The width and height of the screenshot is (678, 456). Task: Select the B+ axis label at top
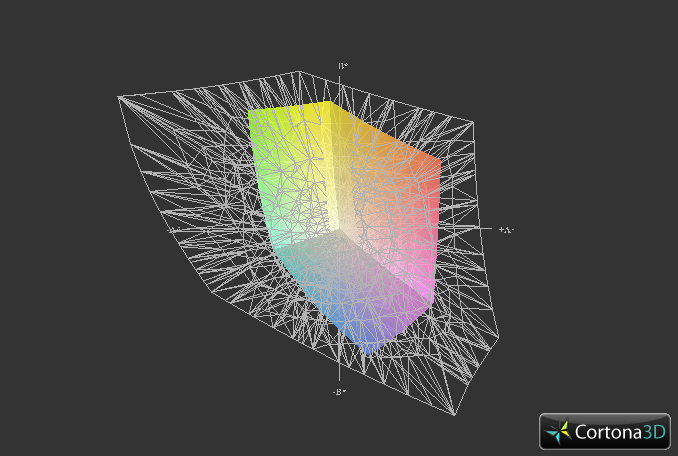[x=342, y=66]
